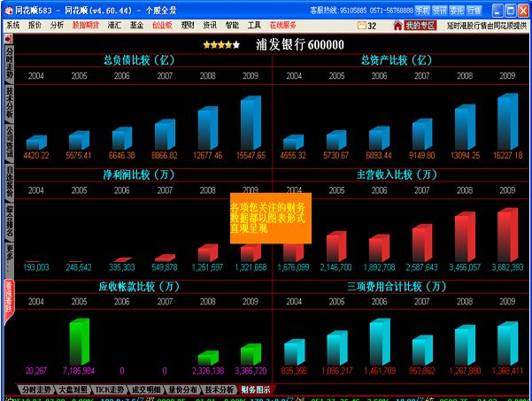The height and width of the screenshot is (401, 532).
Task: Click the value 1,251,597
Action: pos(208,267)
